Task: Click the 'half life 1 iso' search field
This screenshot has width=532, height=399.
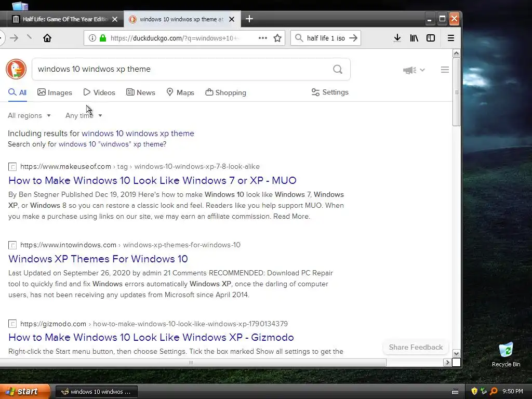Action: 325,38
